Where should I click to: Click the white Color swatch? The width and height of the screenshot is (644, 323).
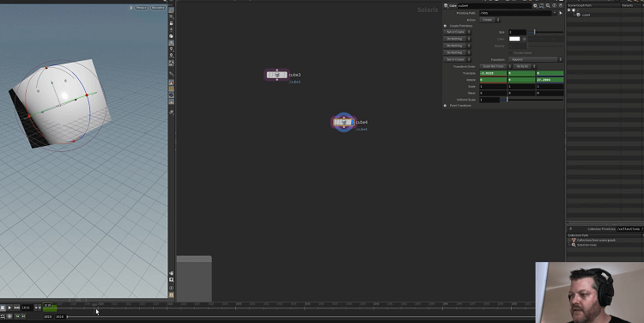coord(514,39)
